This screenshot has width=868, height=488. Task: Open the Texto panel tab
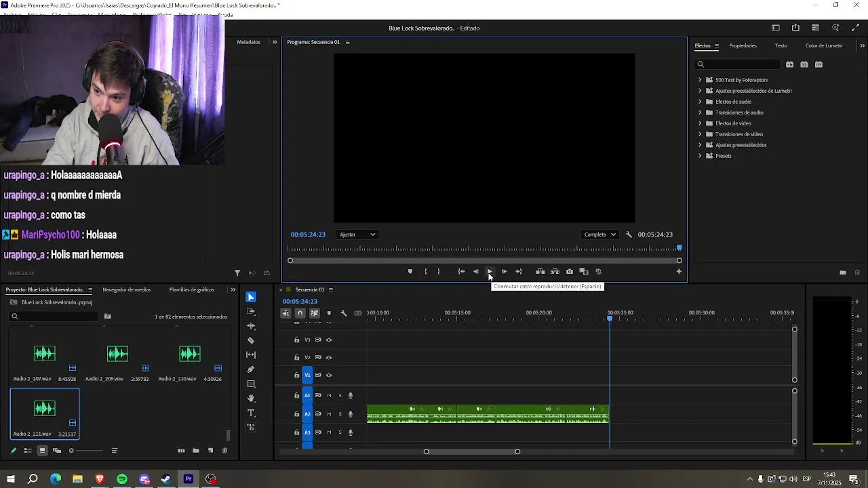point(781,45)
